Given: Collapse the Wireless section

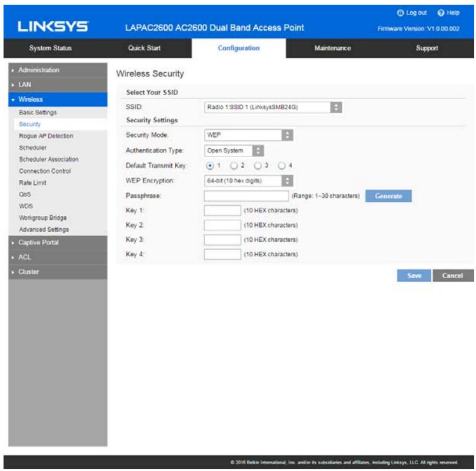Looking at the screenshot, I should (58, 99).
